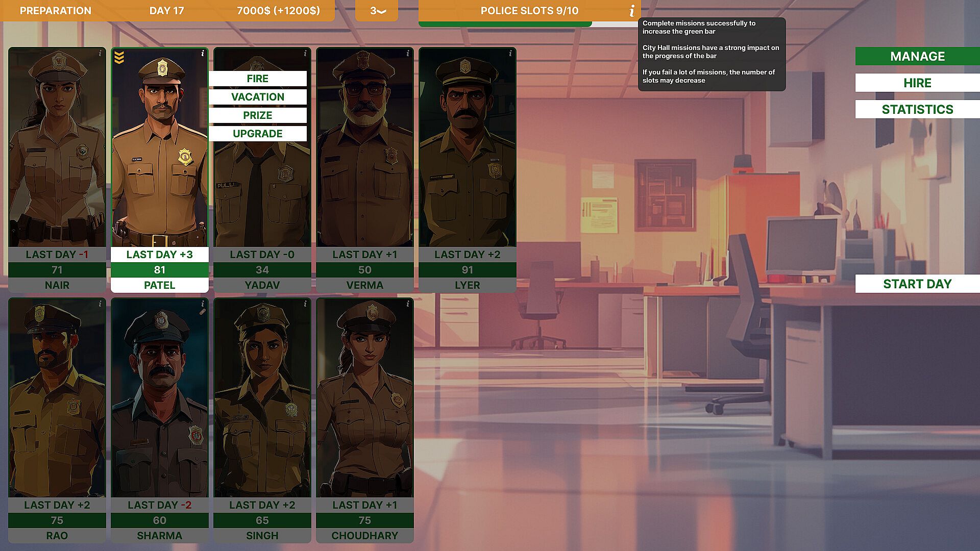Click the police slots green progress bar
Image resolution: width=980 pixels, height=551 pixels.
(504, 24)
